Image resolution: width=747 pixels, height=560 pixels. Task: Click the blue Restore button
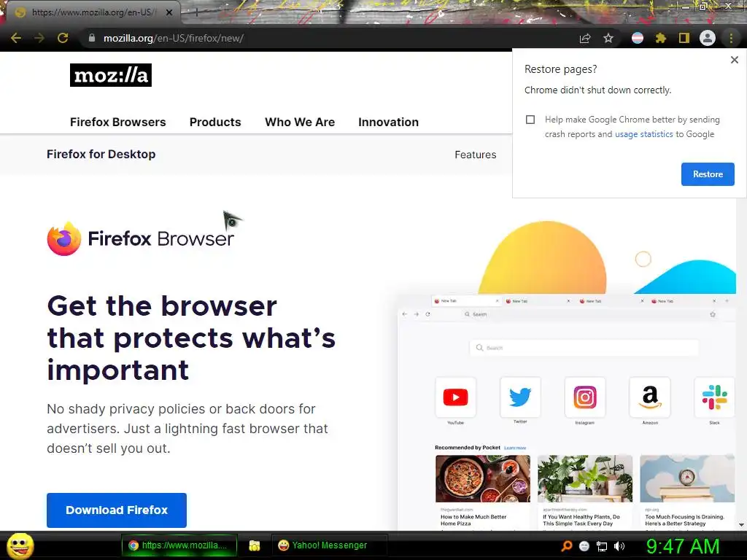click(x=708, y=174)
